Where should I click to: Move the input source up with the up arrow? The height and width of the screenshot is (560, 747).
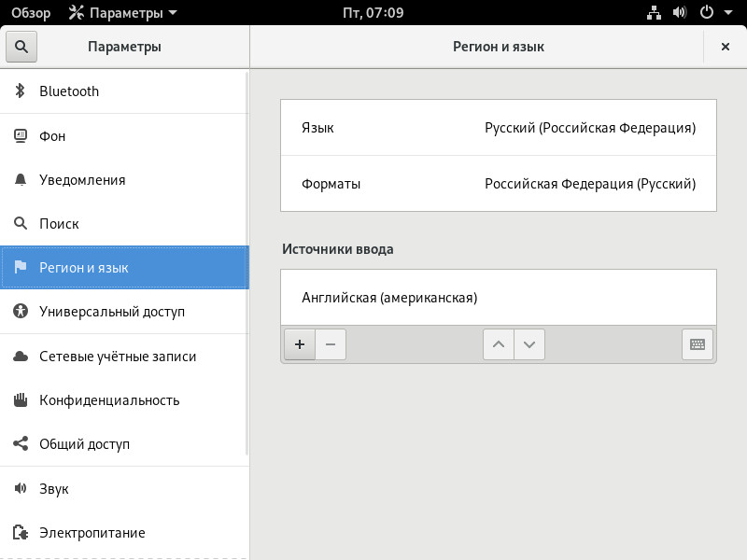click(499, 344)
